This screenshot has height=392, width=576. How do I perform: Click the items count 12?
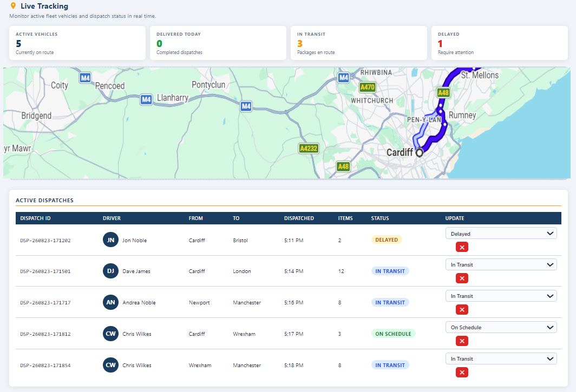341,271
